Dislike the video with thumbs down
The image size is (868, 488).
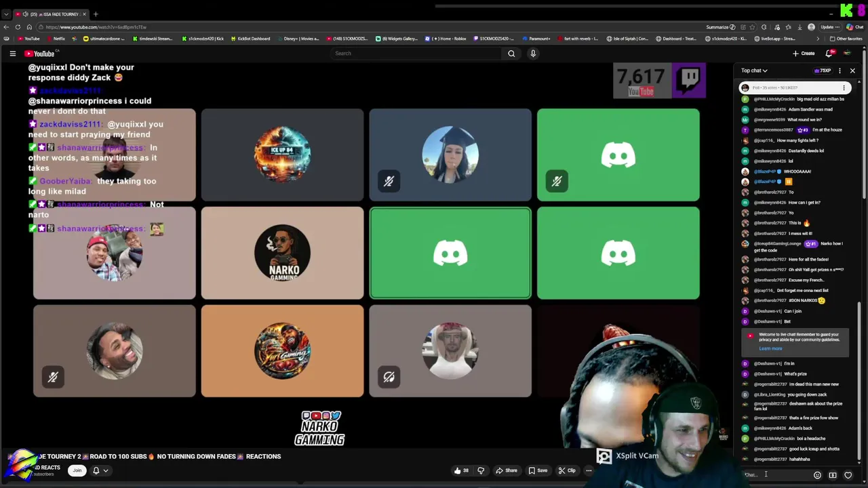(481, 470)
